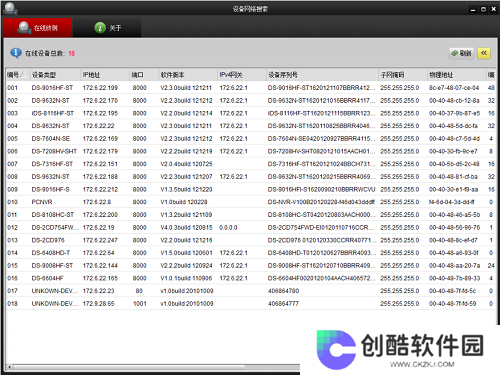
Task: Select device DS-6604HF in row 016
Action: coord(47,278)
